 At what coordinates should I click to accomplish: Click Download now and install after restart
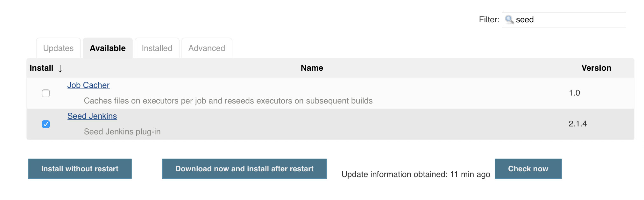(244, 169)
